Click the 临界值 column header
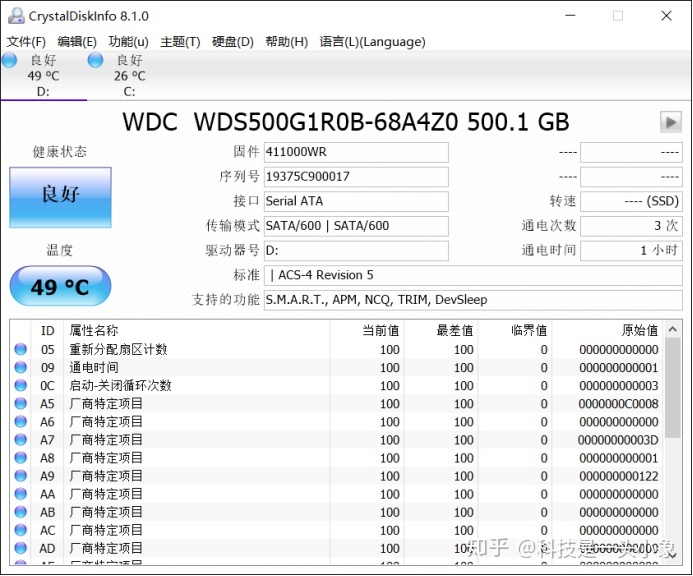The image size is (693, 576). click(514, 331)
